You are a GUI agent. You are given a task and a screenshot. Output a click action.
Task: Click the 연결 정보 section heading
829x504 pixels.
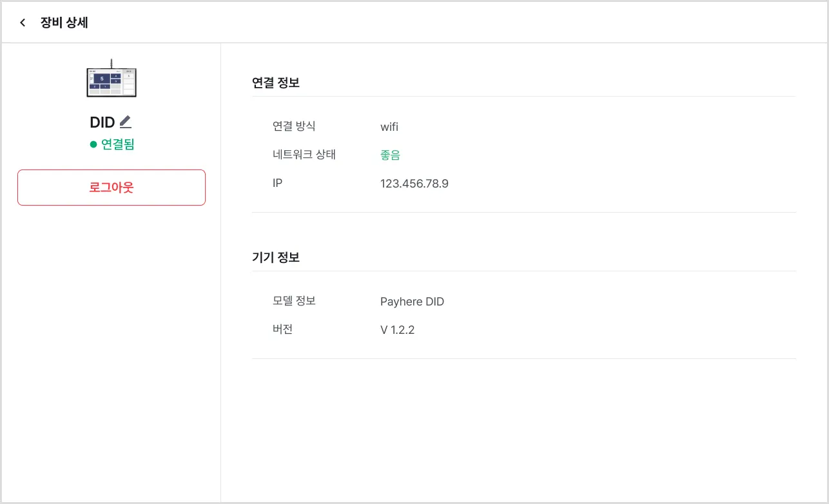pyautogui.click(x=276, y=82)
